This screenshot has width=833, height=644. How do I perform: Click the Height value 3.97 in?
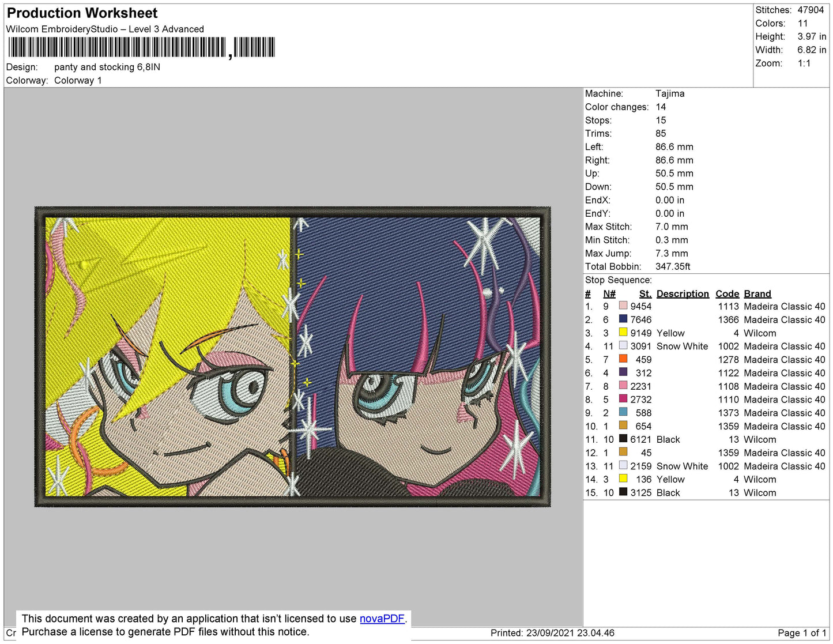(812, 36)
